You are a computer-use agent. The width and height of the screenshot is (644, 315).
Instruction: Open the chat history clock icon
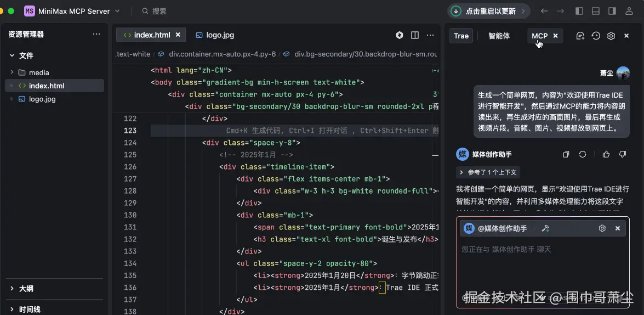[596, 36]
